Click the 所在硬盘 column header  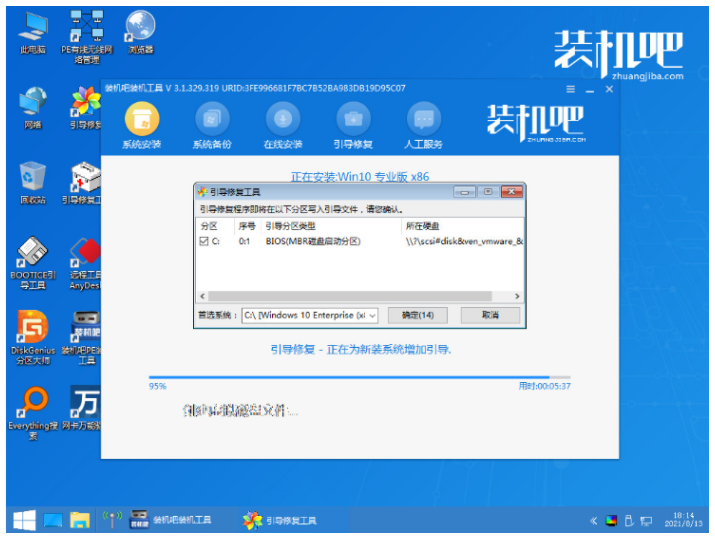click(x=462, y=226)
